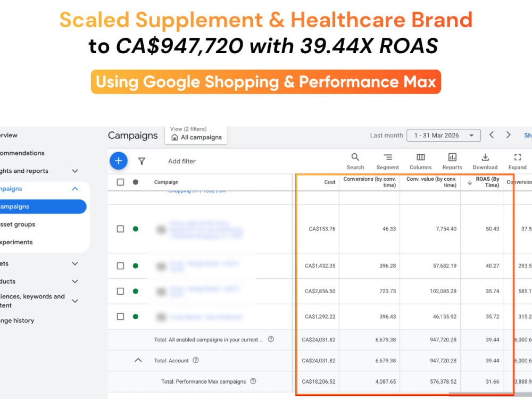Click the 723.73 conversions cell

tap(387, 291)
